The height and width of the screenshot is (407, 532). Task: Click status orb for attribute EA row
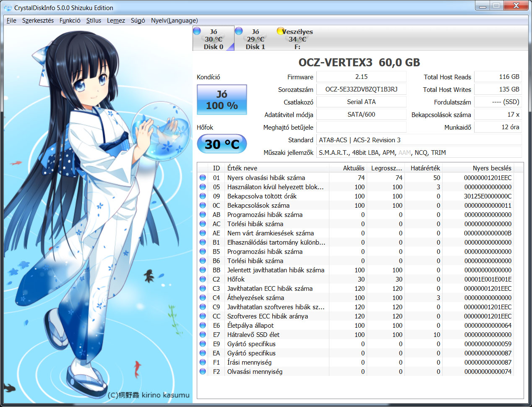coord(203,353)
